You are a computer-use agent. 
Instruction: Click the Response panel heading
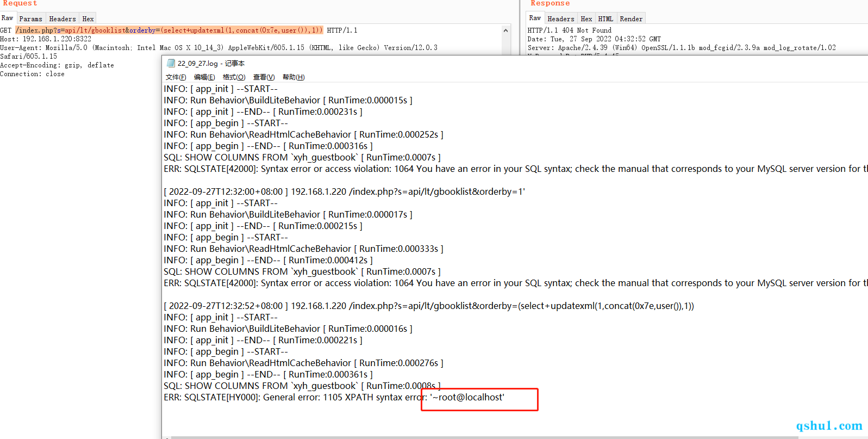tap(550, 3)
